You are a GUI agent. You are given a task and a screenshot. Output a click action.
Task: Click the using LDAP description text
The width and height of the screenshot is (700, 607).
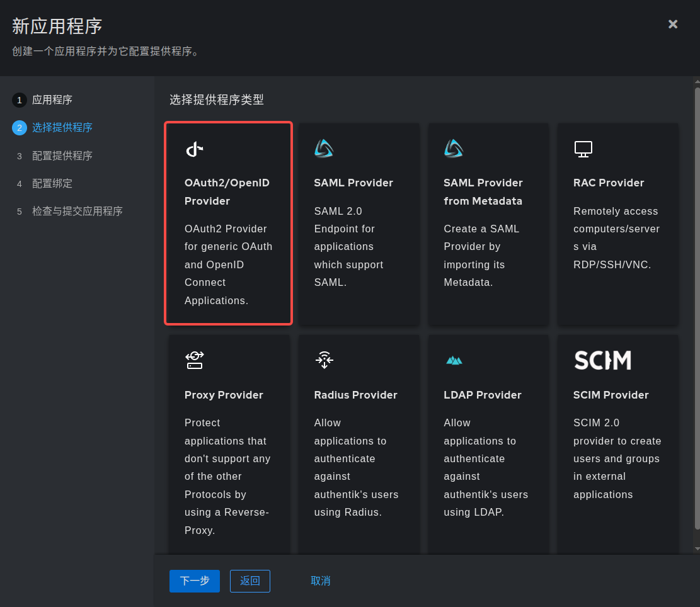[x=486, y=467]
